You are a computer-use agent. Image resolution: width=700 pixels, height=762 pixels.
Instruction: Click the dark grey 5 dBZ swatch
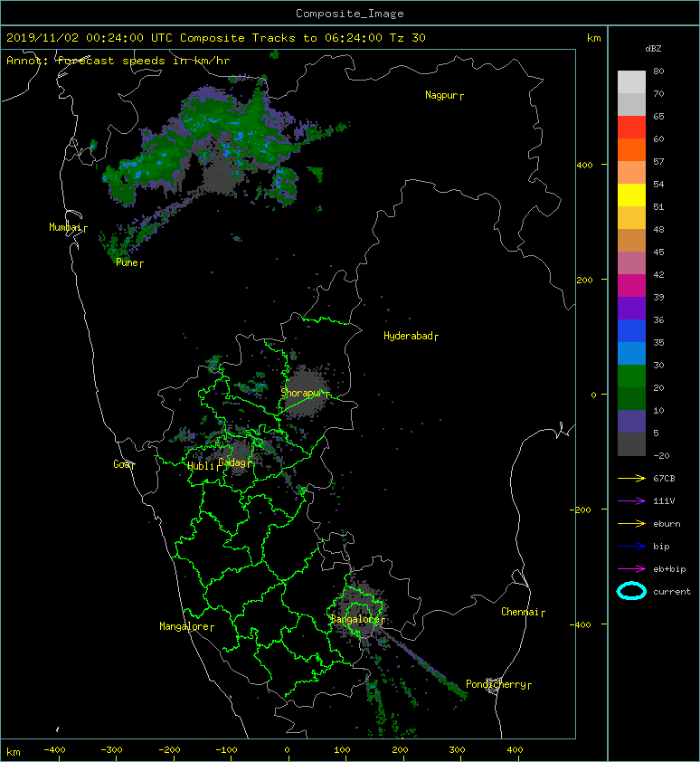(x=631, y=444)
